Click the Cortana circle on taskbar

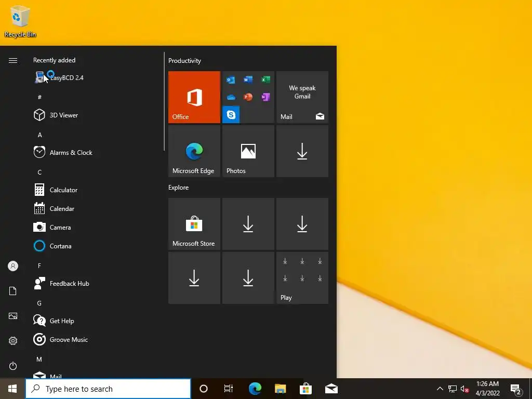[204, 389]
